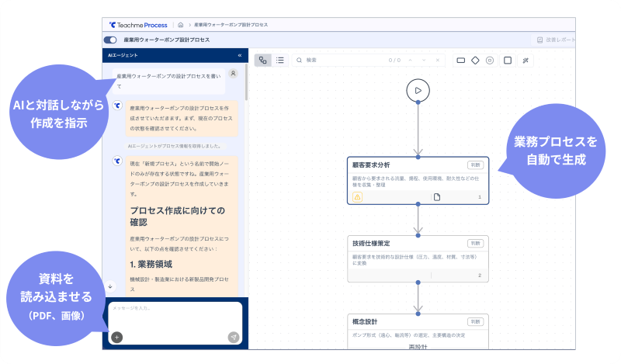Select the square frame tool
The height and width of the screenshot is (364, 621).
pos(508,60)
